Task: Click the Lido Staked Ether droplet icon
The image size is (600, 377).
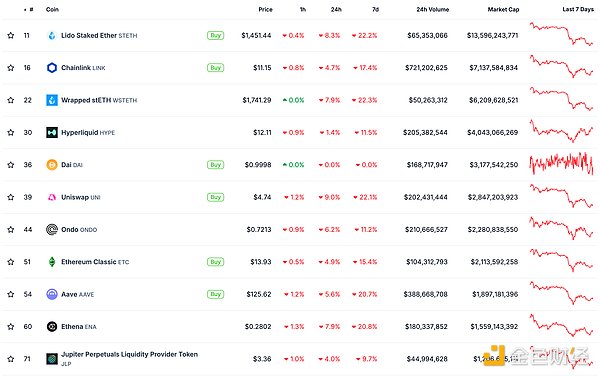Action: 52,36
